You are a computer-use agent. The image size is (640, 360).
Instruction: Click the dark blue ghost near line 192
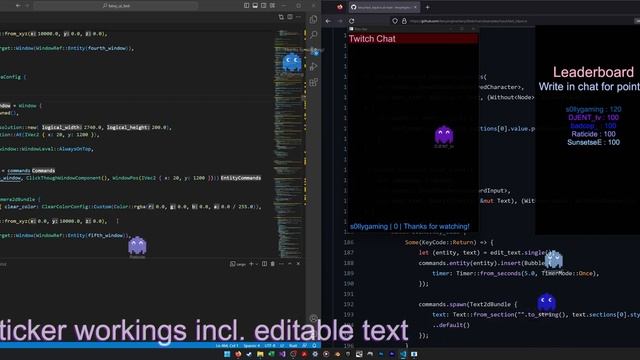(547, 302)
